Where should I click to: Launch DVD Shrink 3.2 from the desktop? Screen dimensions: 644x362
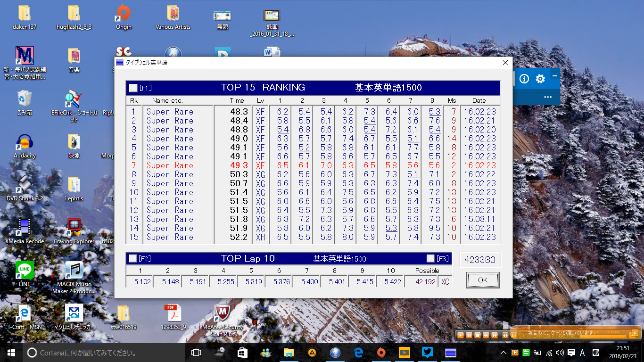coord(25,189)
